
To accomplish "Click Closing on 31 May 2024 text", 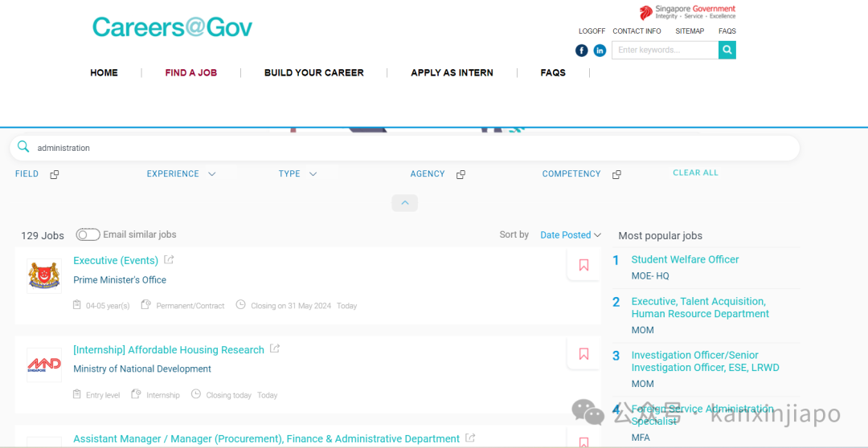I will (291, 306).
